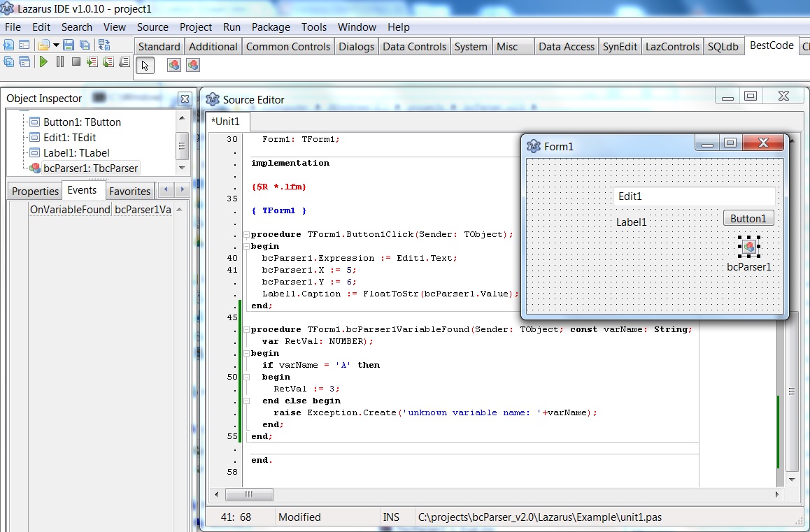Screen dimensions: 810x532
Task: Save the current file via floppy icon
Action: click(x=69, y=45)
